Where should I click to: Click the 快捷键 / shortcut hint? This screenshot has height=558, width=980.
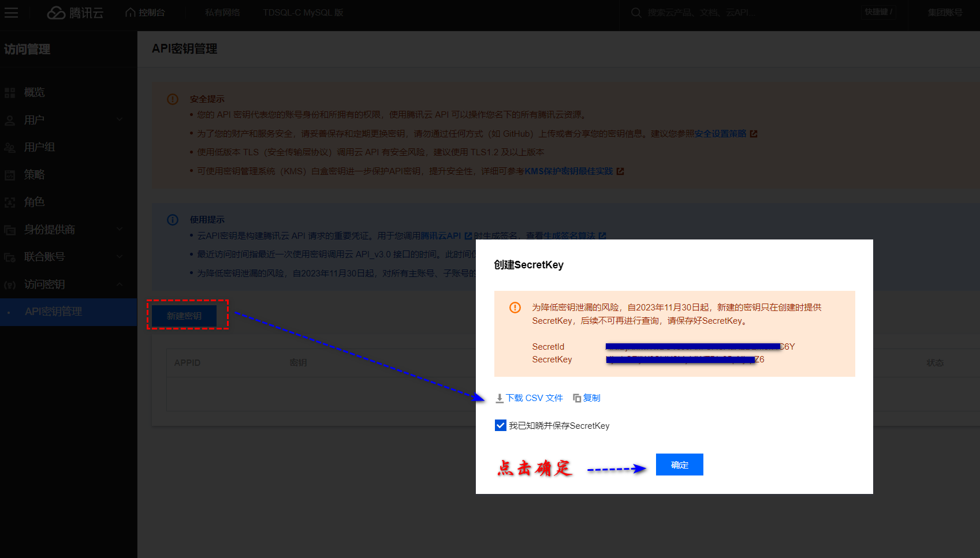(878, 12)
